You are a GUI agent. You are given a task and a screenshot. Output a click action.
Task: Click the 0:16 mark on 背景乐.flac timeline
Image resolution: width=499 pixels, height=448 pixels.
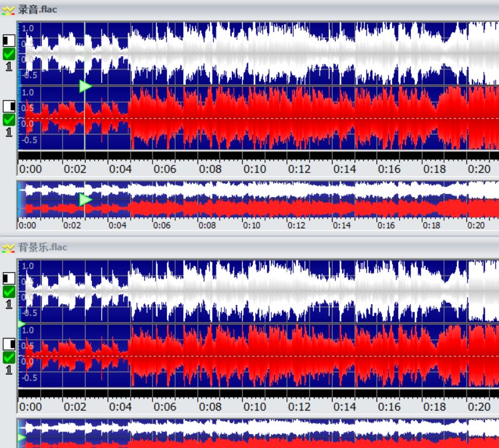coord(389,407)
